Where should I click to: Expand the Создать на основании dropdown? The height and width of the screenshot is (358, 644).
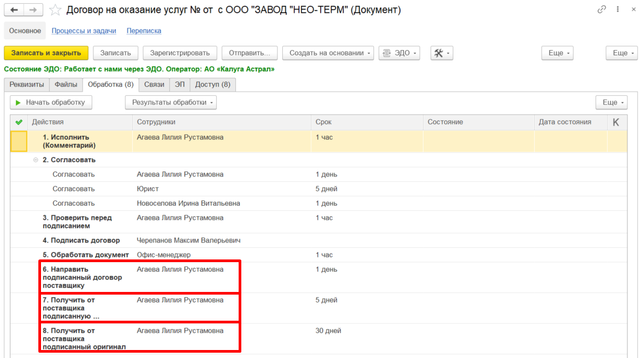(x=328, y=53)
